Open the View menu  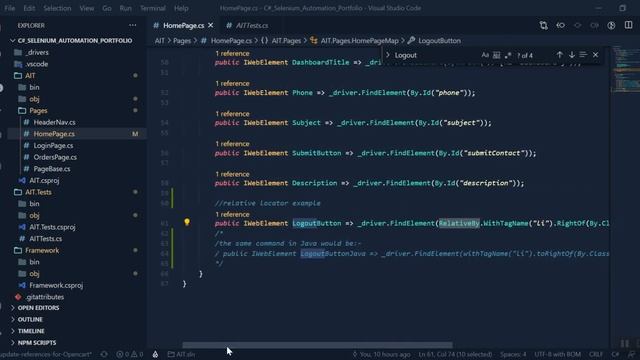[x=87, y=8]
